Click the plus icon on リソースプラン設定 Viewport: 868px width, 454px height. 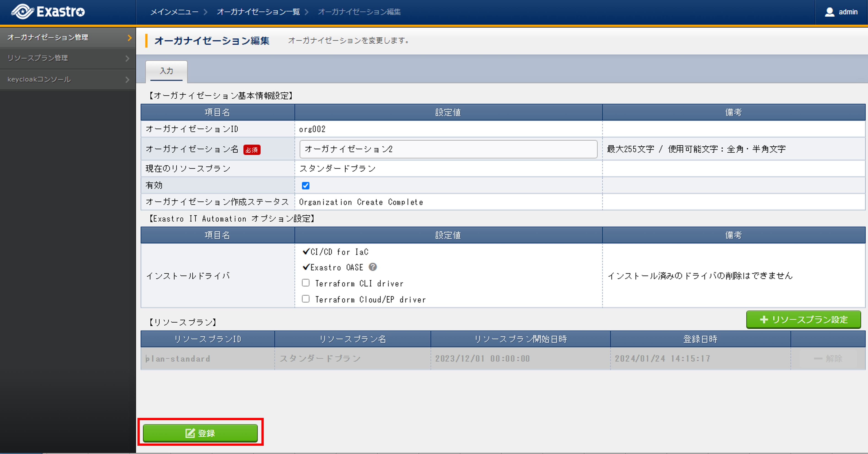pyautogui.click(x=764, y=320)
